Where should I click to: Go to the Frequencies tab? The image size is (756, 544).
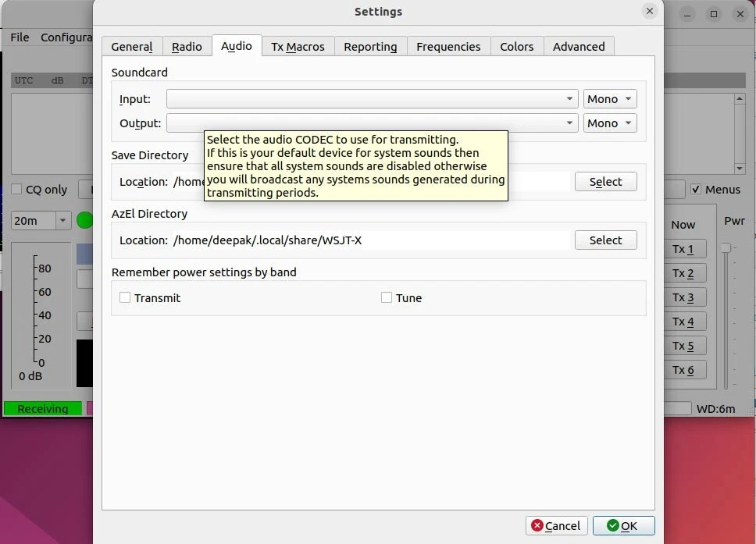(x=448, y=47)
